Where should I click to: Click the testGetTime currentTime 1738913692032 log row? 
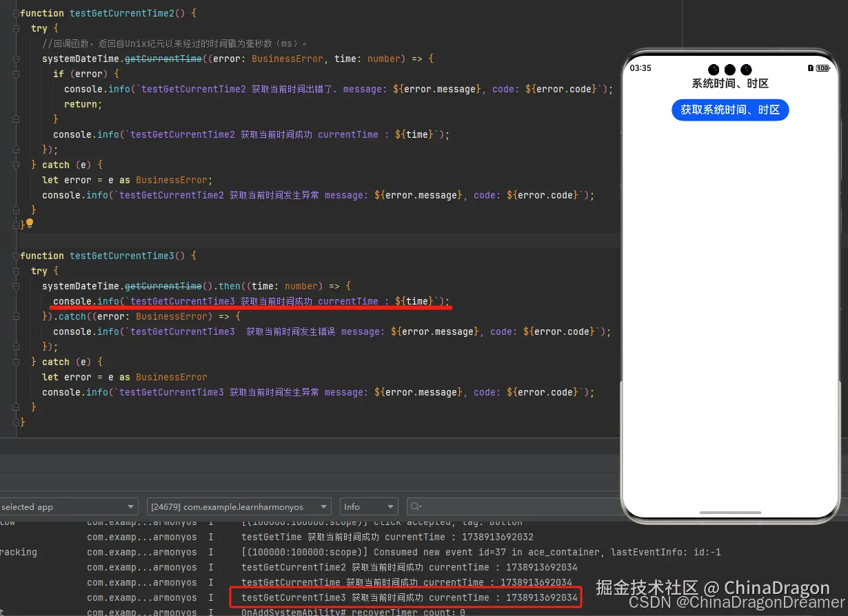tap(387, 537)
